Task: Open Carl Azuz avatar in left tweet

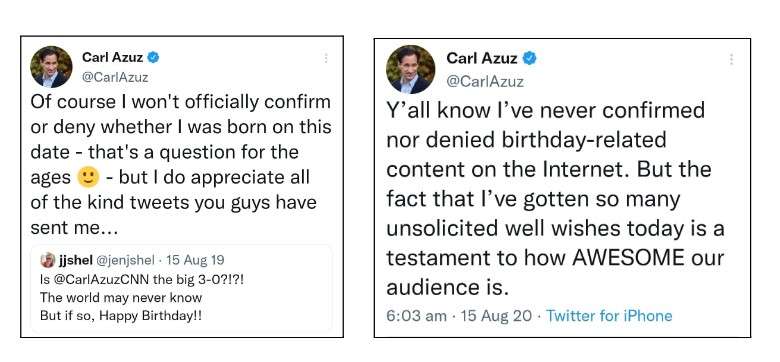Action: click(x=51, y=67)
